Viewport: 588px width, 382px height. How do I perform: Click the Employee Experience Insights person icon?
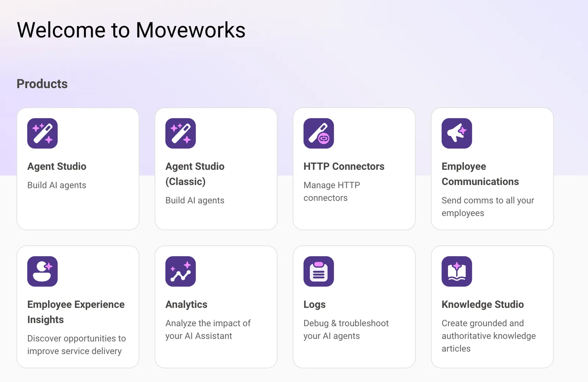[42, 271]
